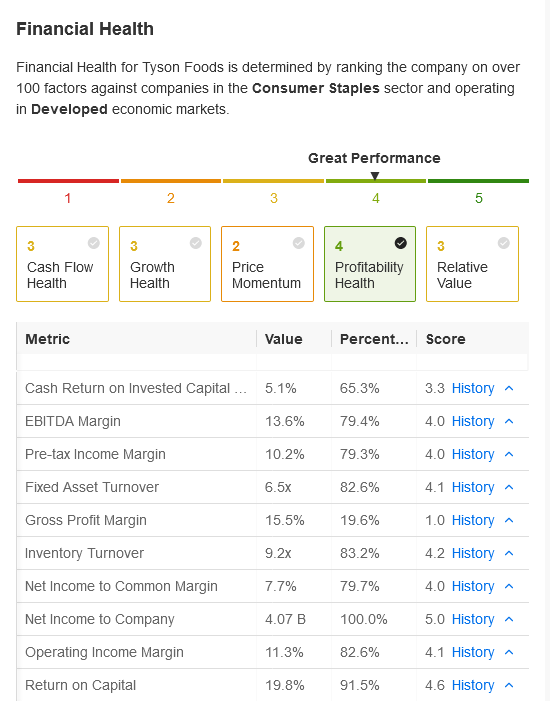Image resolution: width=550 pixels, height=701 pixels.
Task: Select the Relative Value card
Action: (x=472, y=264)
